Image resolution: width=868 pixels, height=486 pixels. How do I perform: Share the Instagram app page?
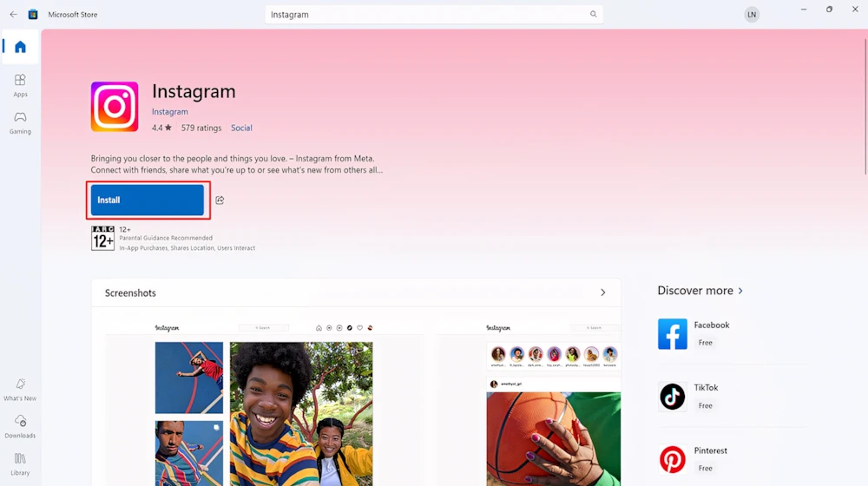[220, 200]
